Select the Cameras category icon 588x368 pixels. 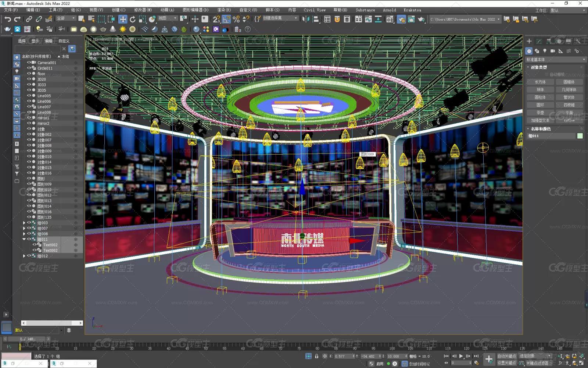click(x=553, y=51)
